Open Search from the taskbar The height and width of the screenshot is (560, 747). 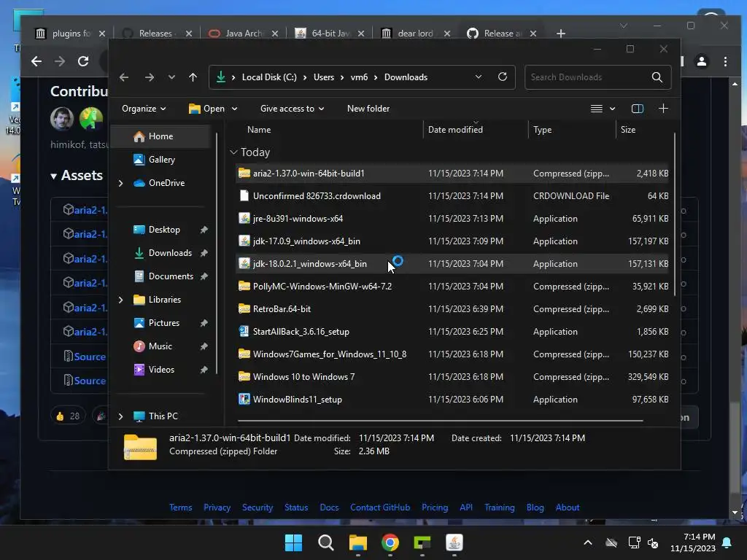326,542
